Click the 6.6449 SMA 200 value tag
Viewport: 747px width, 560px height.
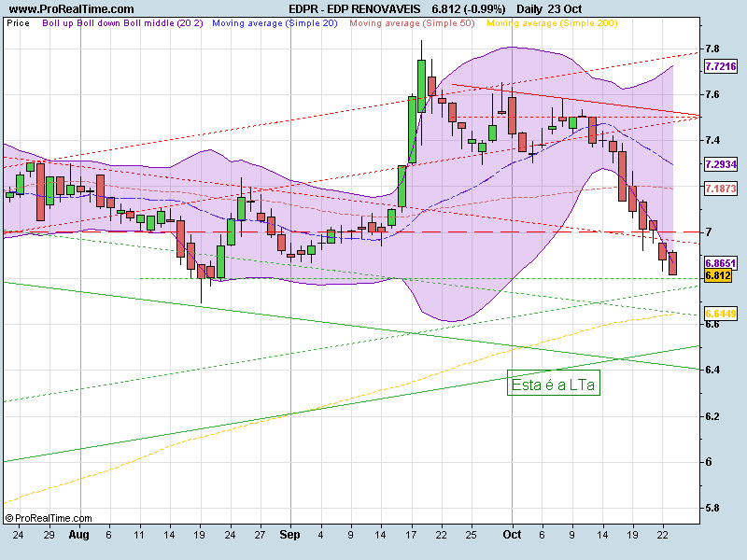(720, 314)
